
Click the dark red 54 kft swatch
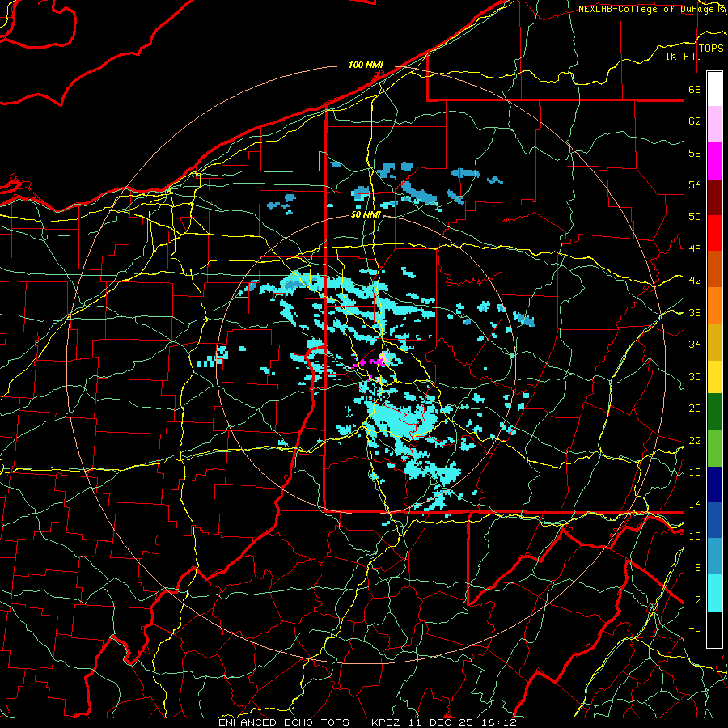coord(714,197)
